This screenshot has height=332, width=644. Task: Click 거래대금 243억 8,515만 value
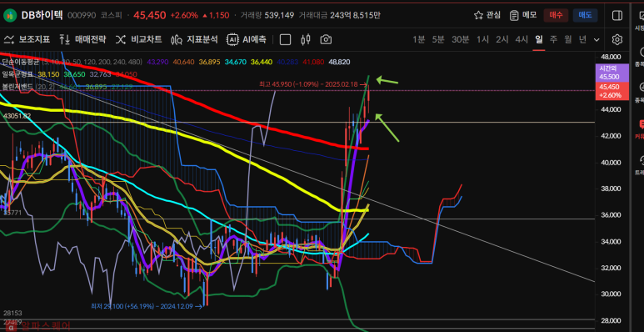tap(354, 16)
